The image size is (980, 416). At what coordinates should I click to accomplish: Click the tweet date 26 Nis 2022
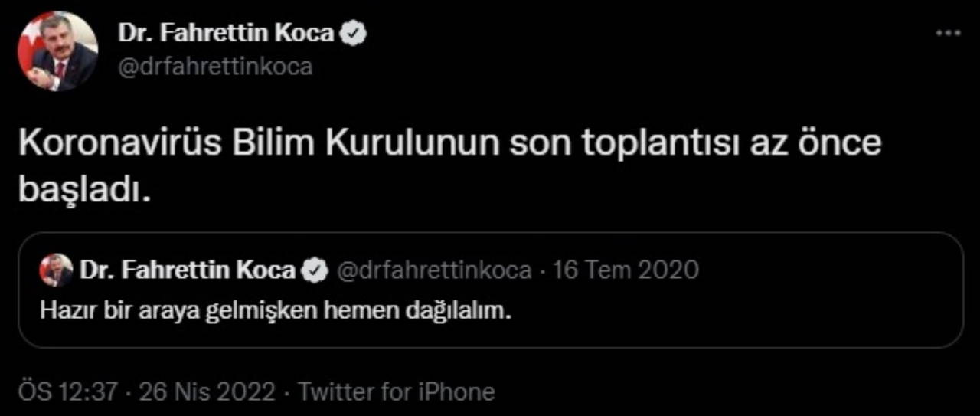click(x=206, y=392)
